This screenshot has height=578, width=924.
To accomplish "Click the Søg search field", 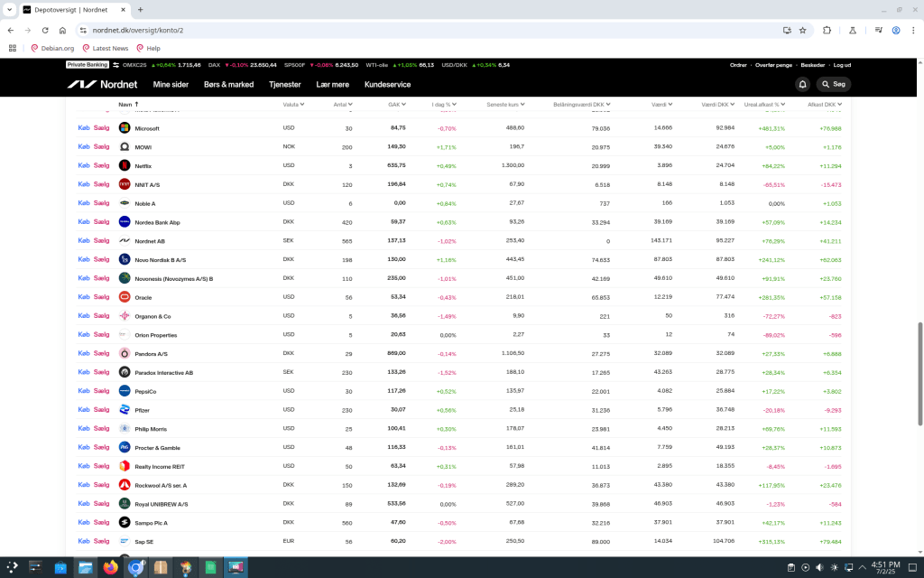I will pos(833,84).
